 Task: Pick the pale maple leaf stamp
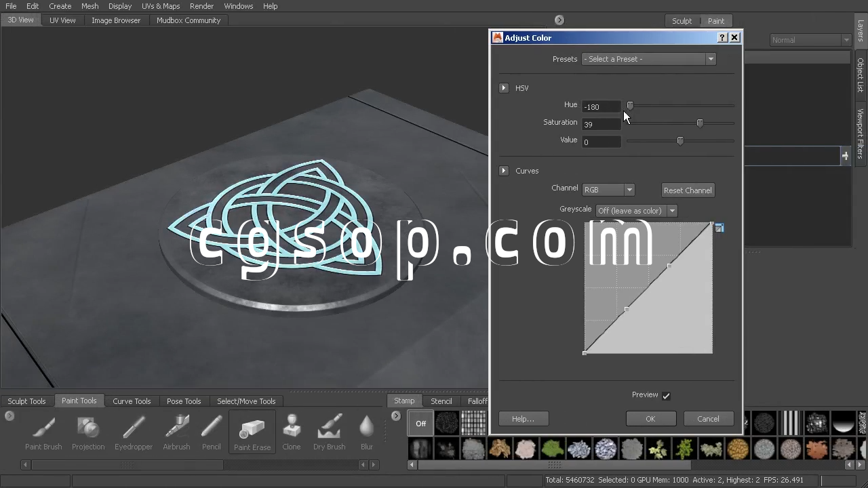tap(658, 449)
